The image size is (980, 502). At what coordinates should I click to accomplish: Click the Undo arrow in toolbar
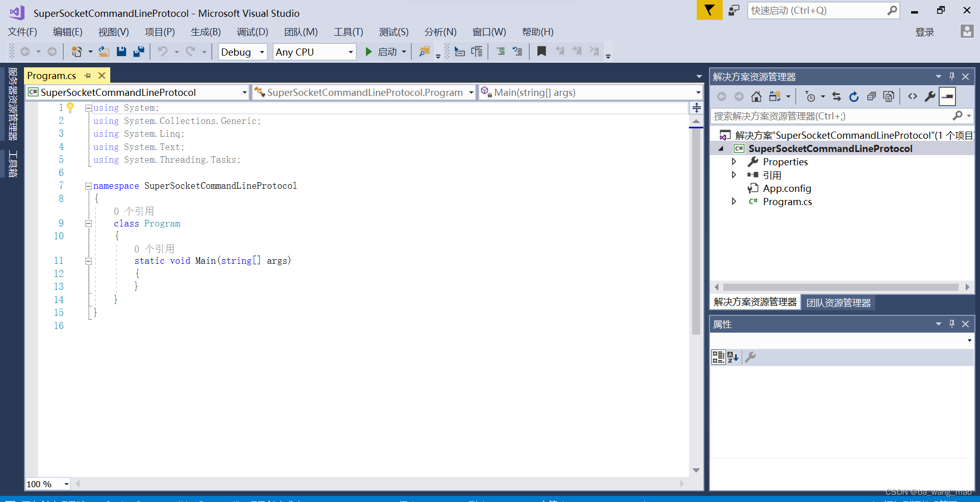pyautogui.click(x=162, y=52)
